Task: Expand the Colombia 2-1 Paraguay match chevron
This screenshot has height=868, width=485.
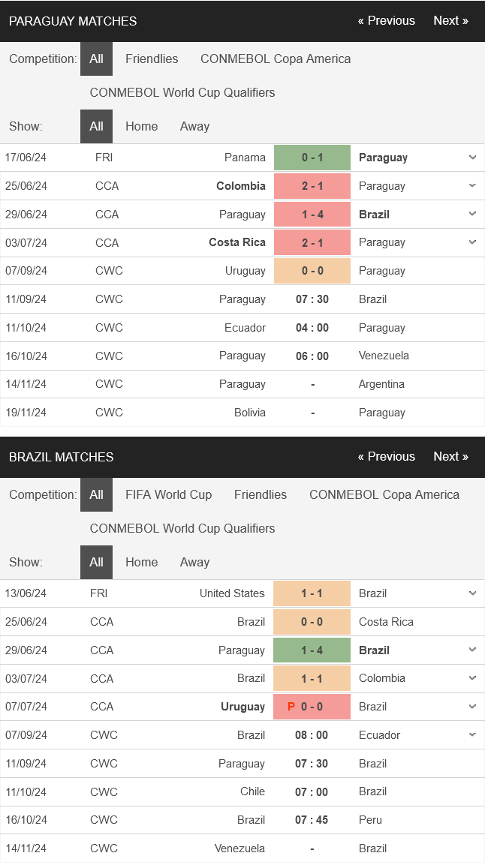Action: (472, 185)
